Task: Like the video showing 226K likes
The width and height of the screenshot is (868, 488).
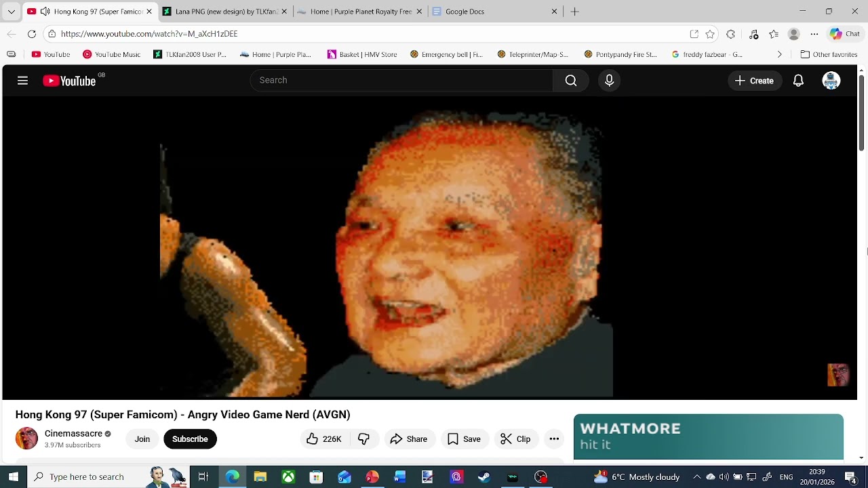Action: tap(324, 439)
